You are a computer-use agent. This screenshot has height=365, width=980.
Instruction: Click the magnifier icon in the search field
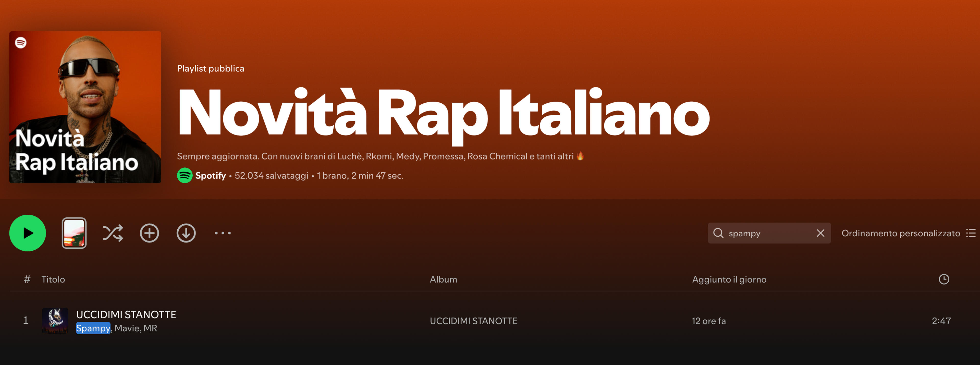point(718,233)
